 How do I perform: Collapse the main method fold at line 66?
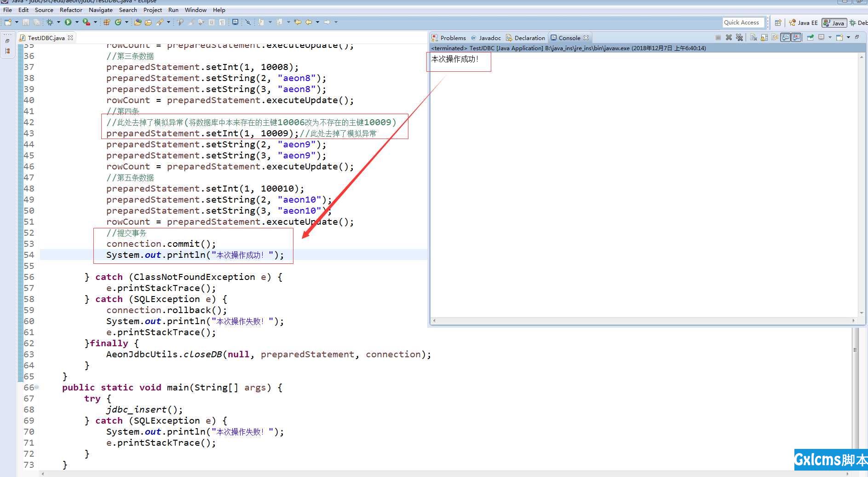37,387
